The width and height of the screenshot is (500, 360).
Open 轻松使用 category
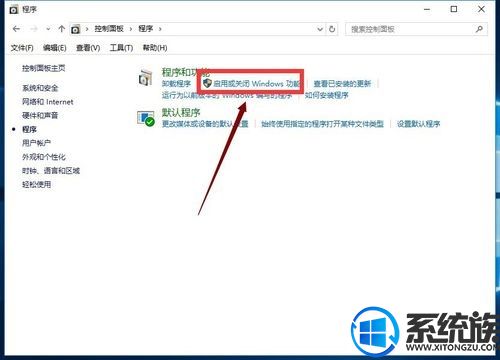point(36,184)
